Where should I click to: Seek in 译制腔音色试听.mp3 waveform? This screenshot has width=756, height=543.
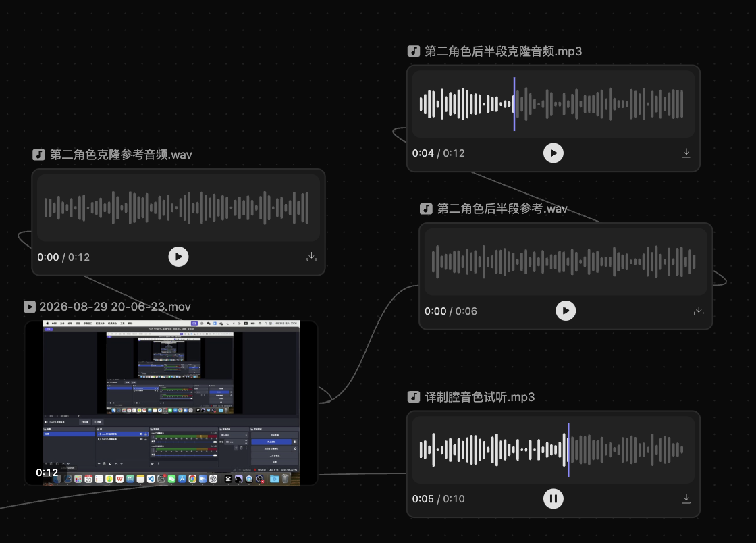(553, 449)
